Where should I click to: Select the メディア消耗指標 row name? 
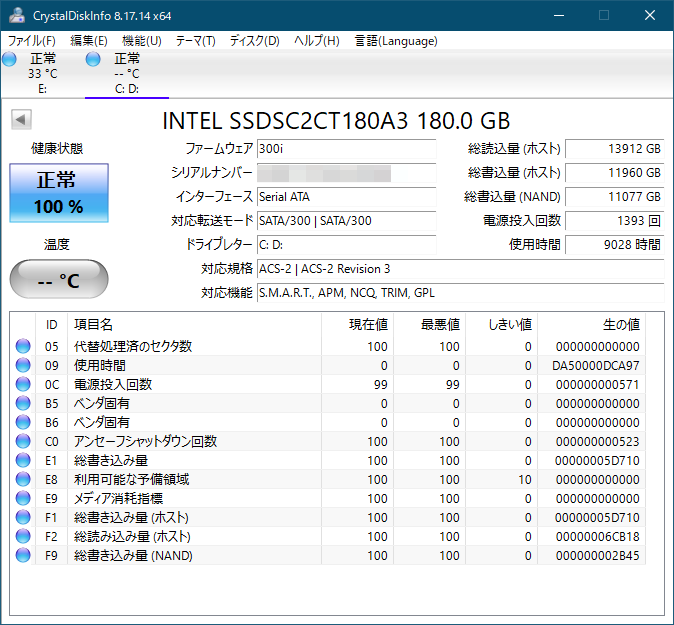[x=118, y=498]
